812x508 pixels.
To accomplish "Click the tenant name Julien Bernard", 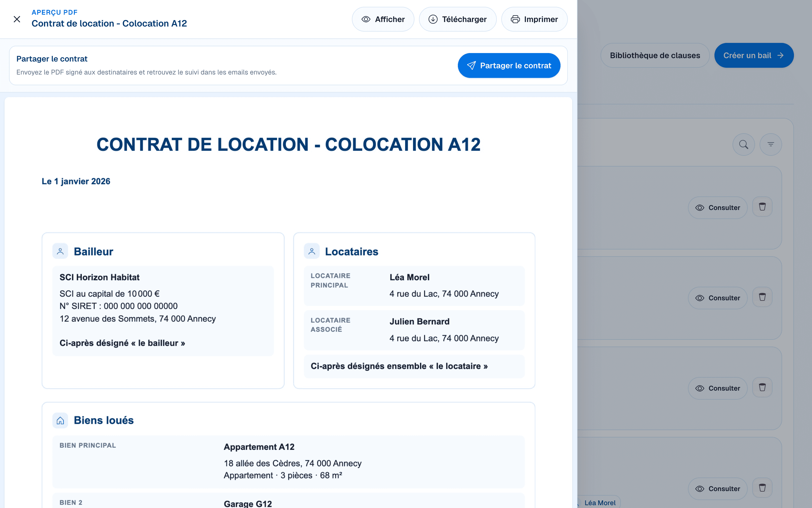I will point(420,321).
